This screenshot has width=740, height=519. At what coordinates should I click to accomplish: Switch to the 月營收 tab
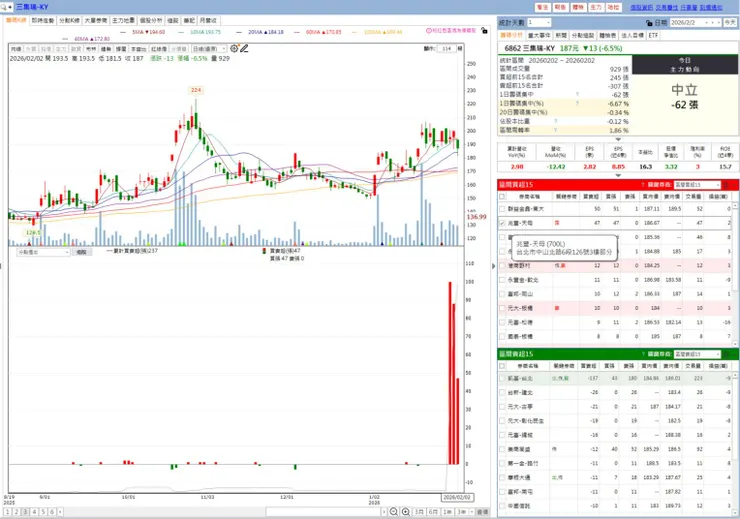208,20
